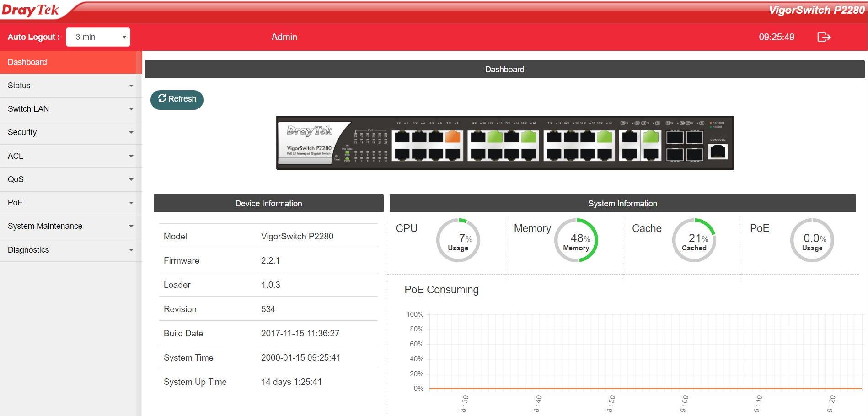
Task: Click the 100% label on chart axis
Action: click(415, 314)
